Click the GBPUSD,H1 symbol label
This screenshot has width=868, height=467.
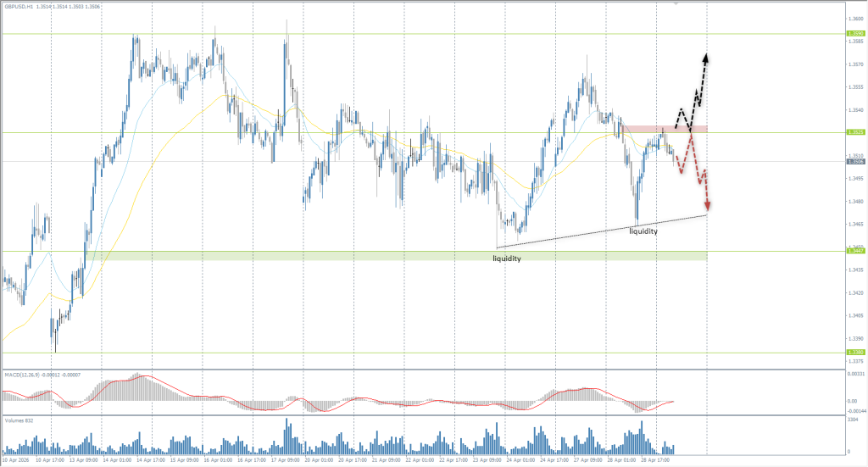[19, 7]
